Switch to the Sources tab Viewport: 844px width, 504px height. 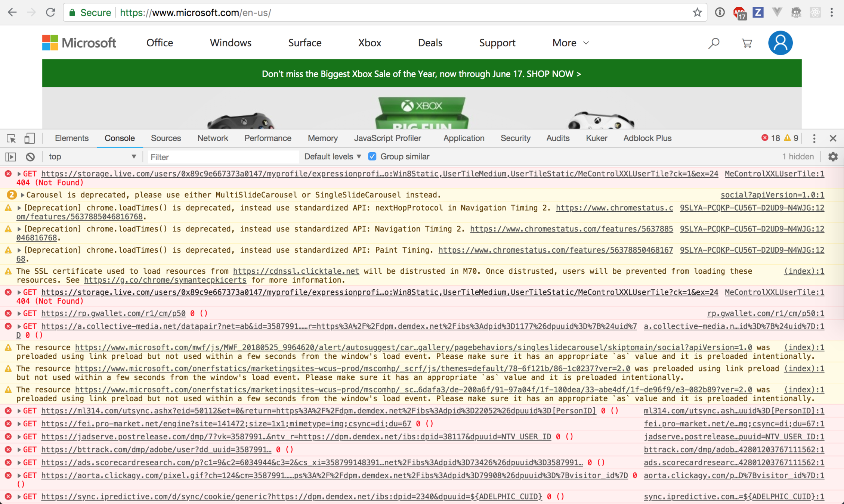pos(166,139)
